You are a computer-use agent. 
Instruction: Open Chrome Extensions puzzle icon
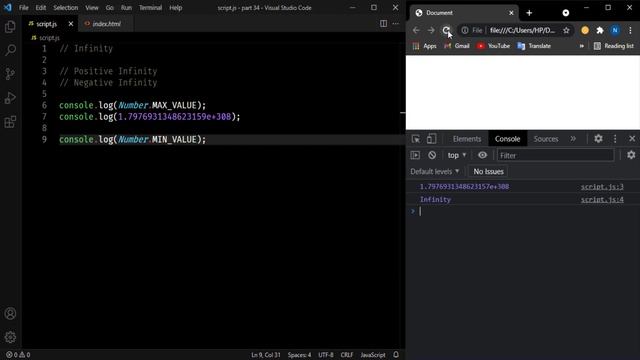coord(600,30)
